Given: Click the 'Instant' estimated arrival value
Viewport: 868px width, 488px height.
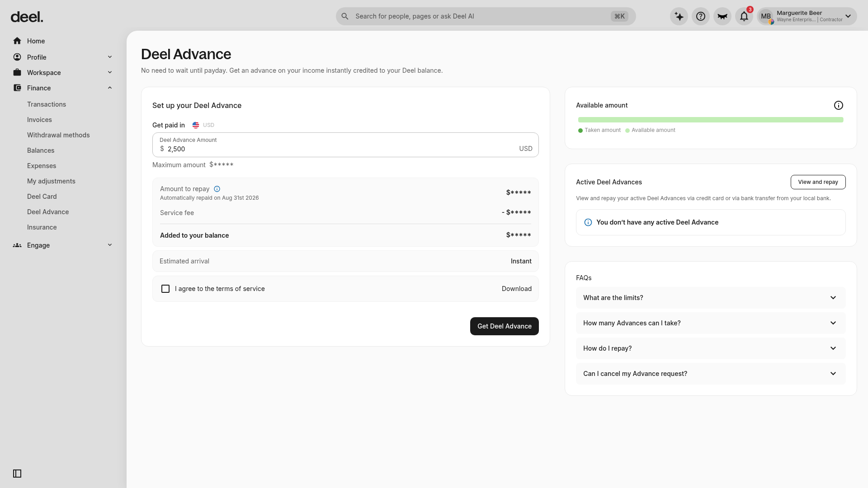Looking at the screenshot, I should (521, 261).
